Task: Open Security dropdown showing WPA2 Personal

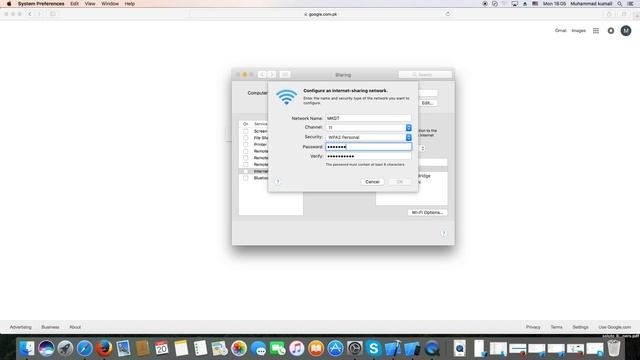Action: point(368,137)
